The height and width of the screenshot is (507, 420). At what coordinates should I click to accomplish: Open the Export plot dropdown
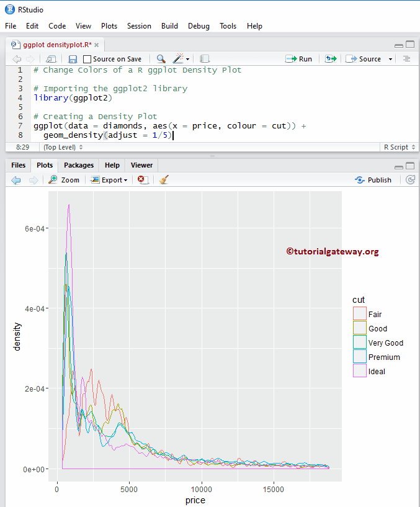point(109,180)
